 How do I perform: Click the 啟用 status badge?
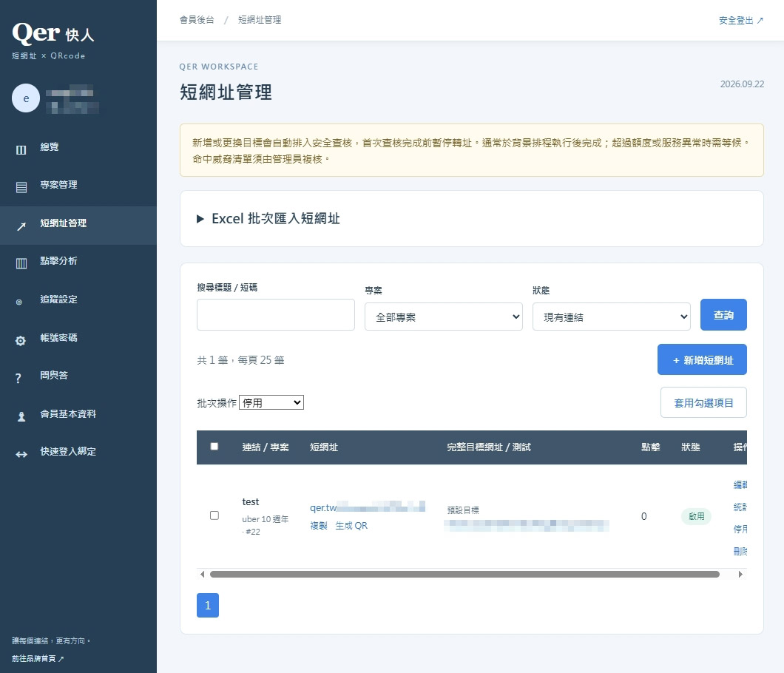click(x=696, y=516)
